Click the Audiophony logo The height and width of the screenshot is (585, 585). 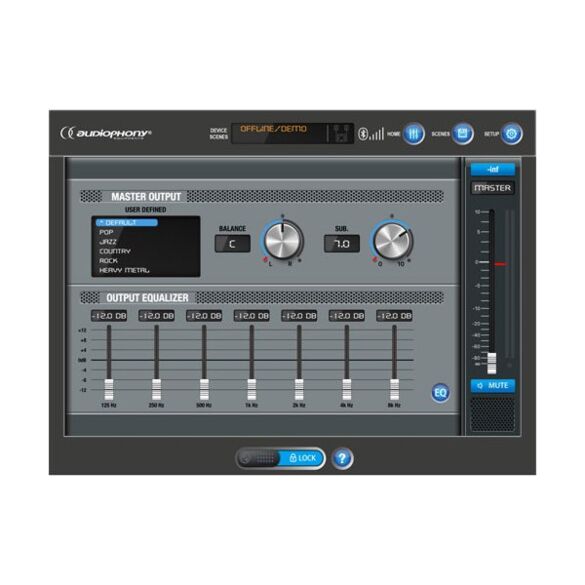(x=106, y=133)
